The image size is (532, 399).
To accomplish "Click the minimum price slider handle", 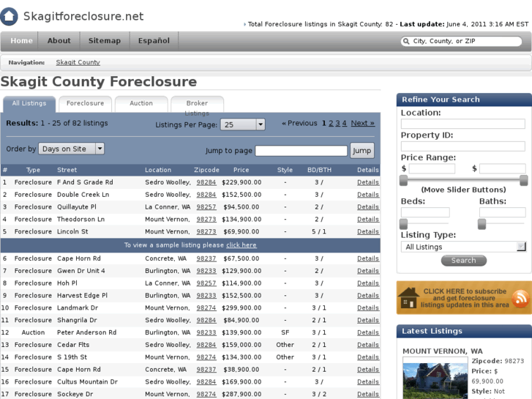I will pyautogui.click(x=403, y=180).
